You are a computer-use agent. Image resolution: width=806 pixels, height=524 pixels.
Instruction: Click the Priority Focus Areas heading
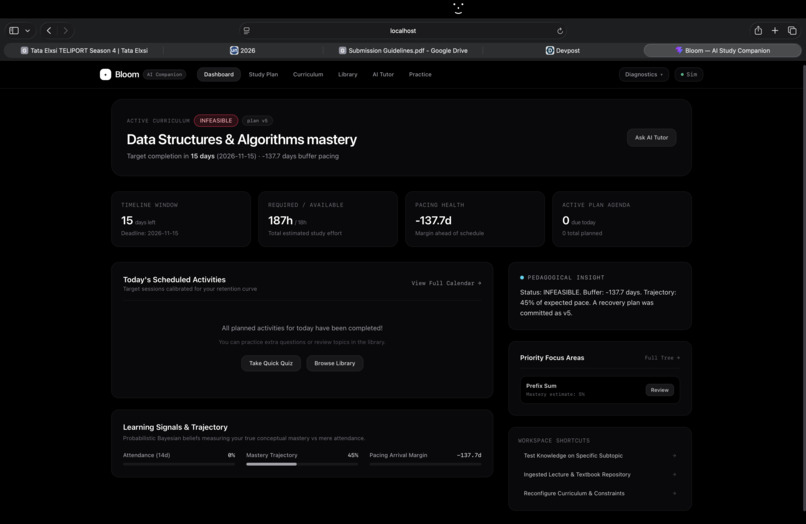(552, 358)
